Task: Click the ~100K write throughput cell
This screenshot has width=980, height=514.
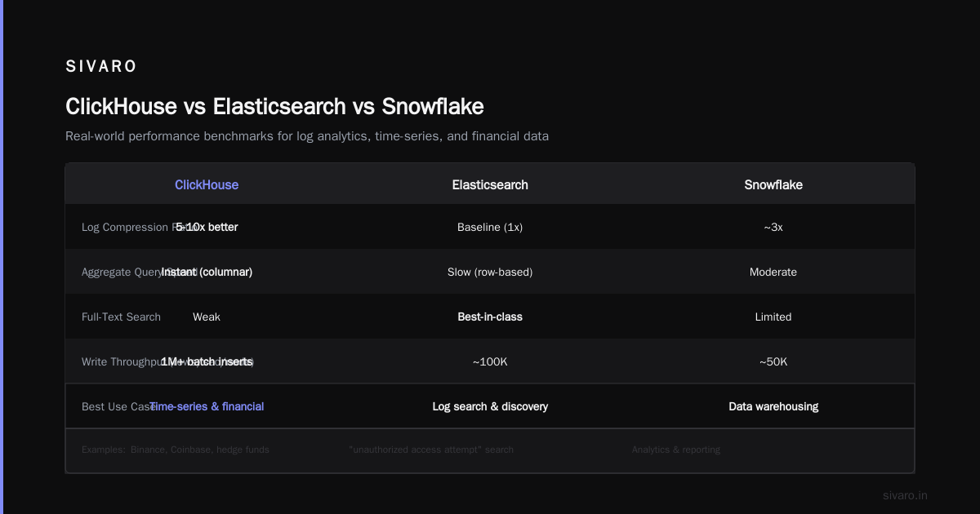Action: [x=490, y=362]
